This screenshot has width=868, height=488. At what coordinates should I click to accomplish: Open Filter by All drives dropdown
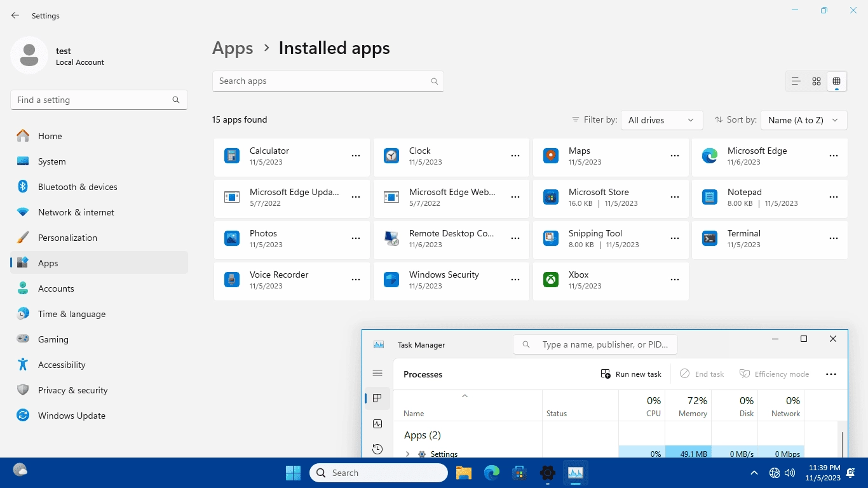coord(661,120)
